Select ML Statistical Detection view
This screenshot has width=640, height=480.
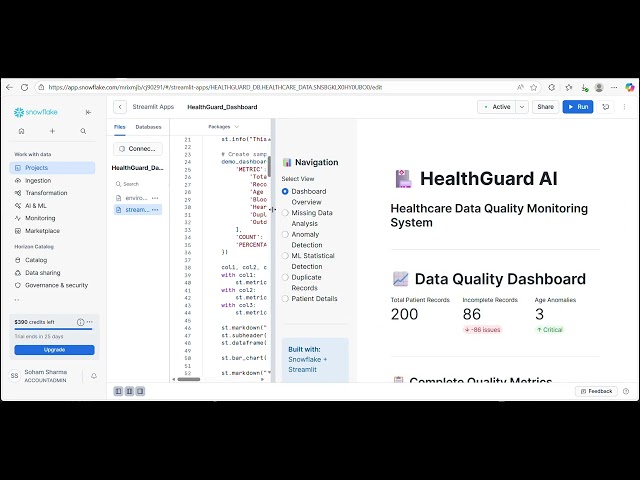click(x=285, y=256)
